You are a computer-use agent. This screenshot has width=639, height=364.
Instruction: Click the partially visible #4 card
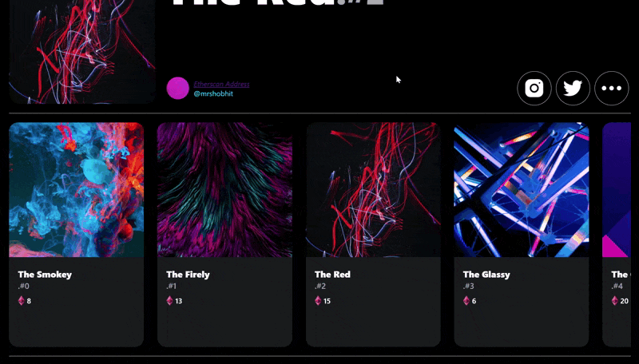(x=617, y=235)
